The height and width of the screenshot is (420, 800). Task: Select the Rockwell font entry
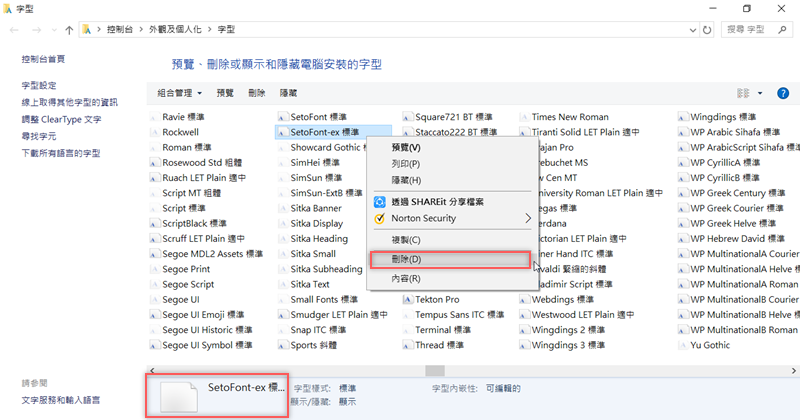(175, 132)
